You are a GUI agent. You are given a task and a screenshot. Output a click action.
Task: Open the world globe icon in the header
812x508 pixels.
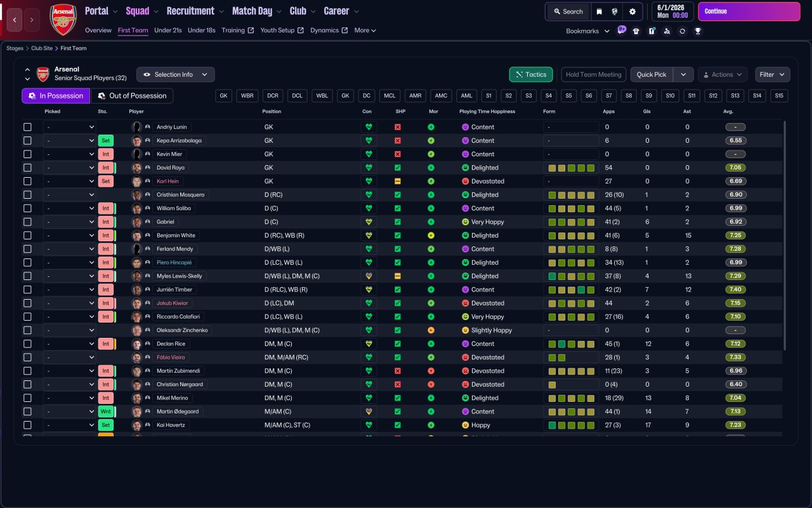coord(615,11)
